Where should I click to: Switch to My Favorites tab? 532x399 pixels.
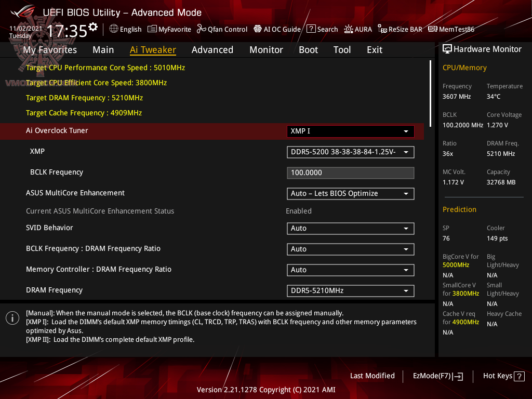tap(50, 50)
